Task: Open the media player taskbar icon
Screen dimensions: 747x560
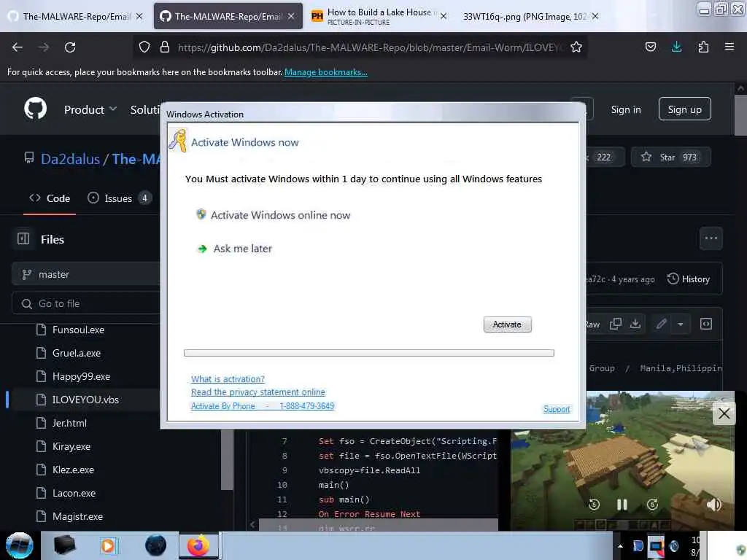Action: 108,545
